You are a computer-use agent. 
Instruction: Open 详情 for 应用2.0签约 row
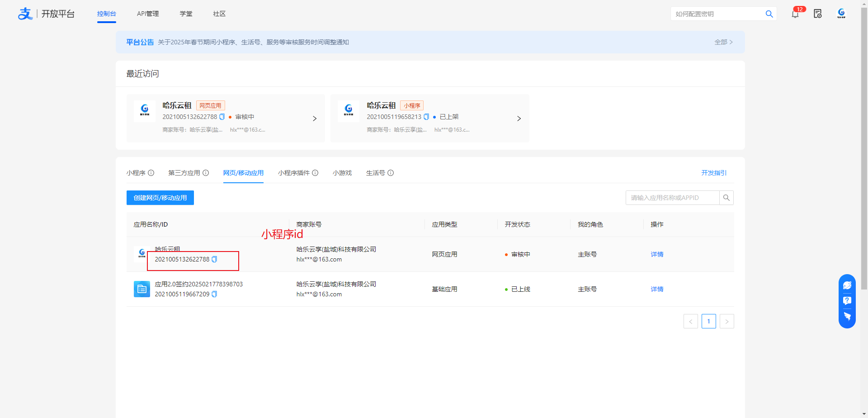(x=657, y=289)
